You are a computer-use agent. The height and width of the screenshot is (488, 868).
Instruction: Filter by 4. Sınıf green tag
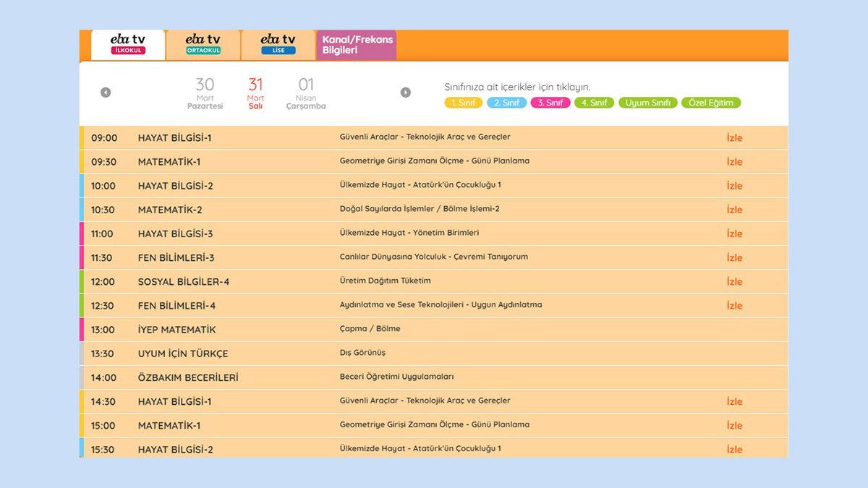pyautogui.click(x=594, y=103)
